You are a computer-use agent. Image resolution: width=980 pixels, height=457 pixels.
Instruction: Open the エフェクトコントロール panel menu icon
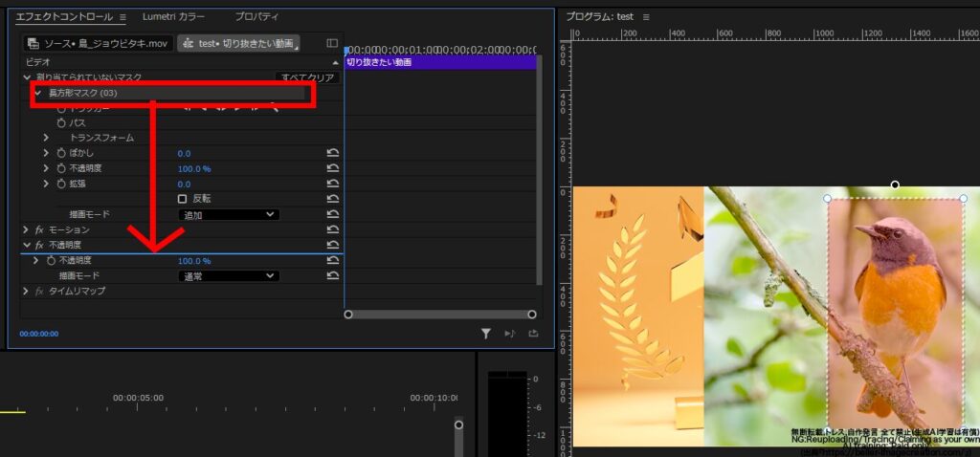pyautogui.click(x=122, y=17)
